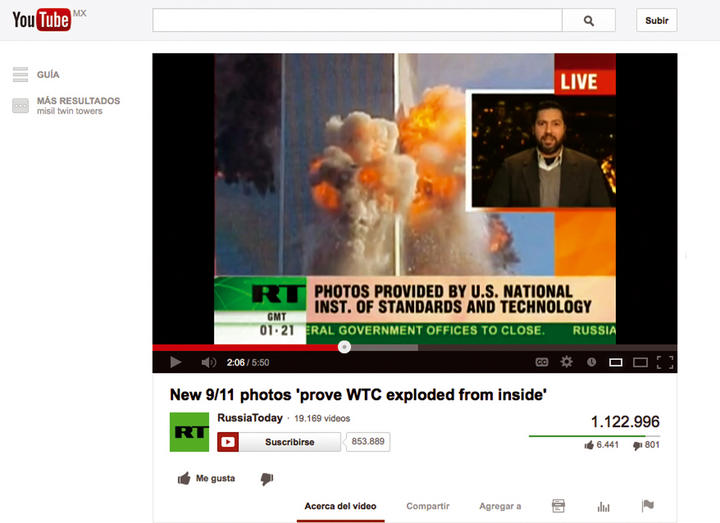Click the YouTube logo
Viewport: 720px width, 523px height.
[x=42, y=19]
